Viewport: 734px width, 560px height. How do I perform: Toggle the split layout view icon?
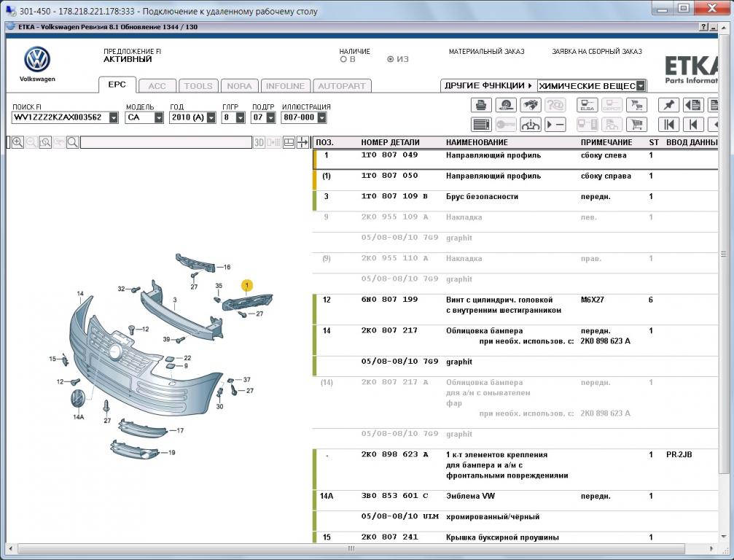tap(289, 142)
